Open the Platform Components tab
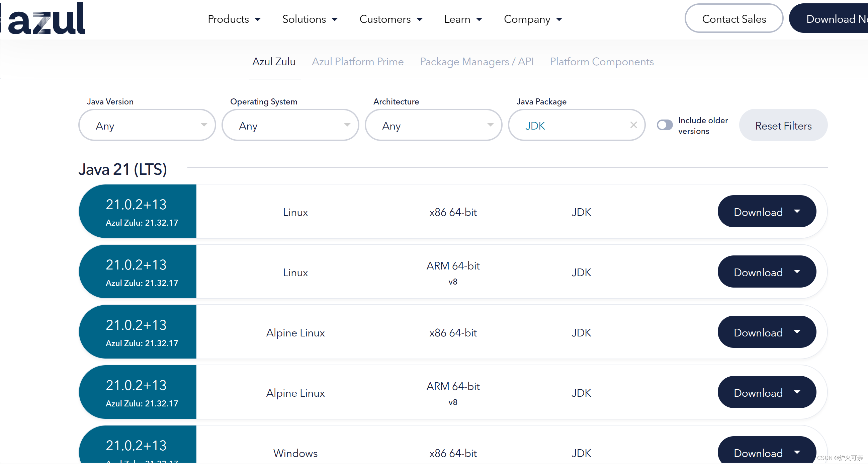868x464 pixels. click(601, 62)
